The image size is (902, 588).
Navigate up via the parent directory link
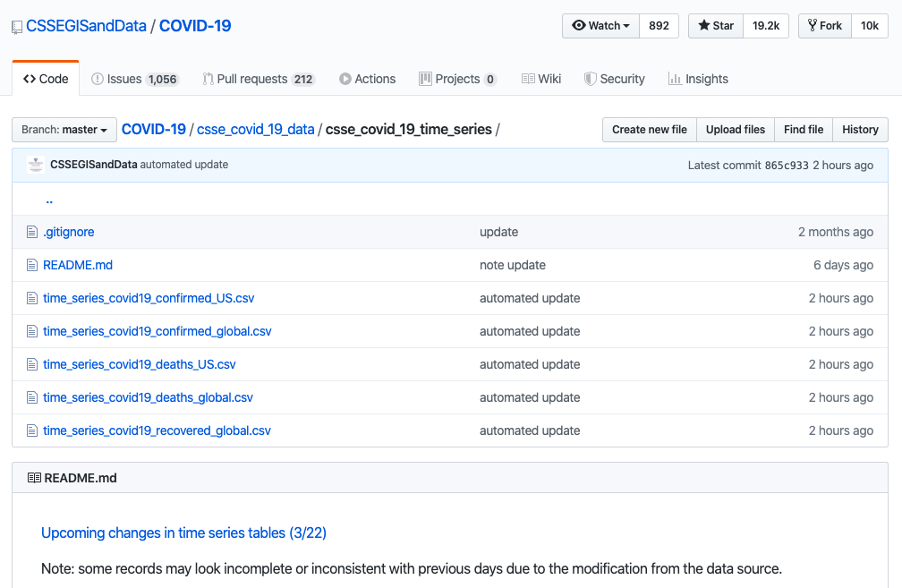tap(49, 200)
